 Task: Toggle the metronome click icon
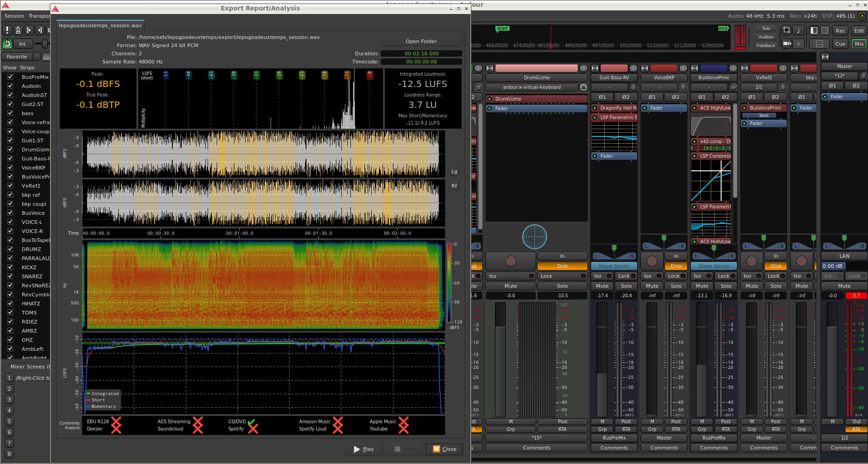18,30
